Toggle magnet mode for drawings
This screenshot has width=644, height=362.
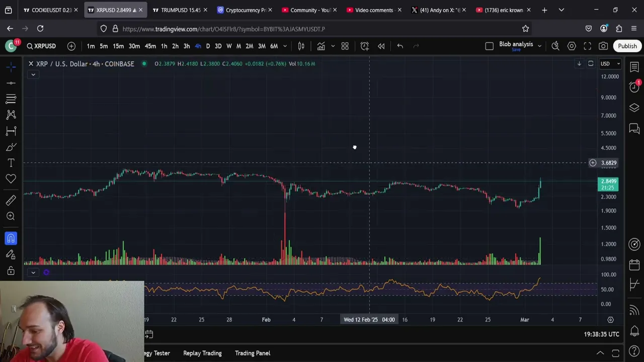pos(11,238)
